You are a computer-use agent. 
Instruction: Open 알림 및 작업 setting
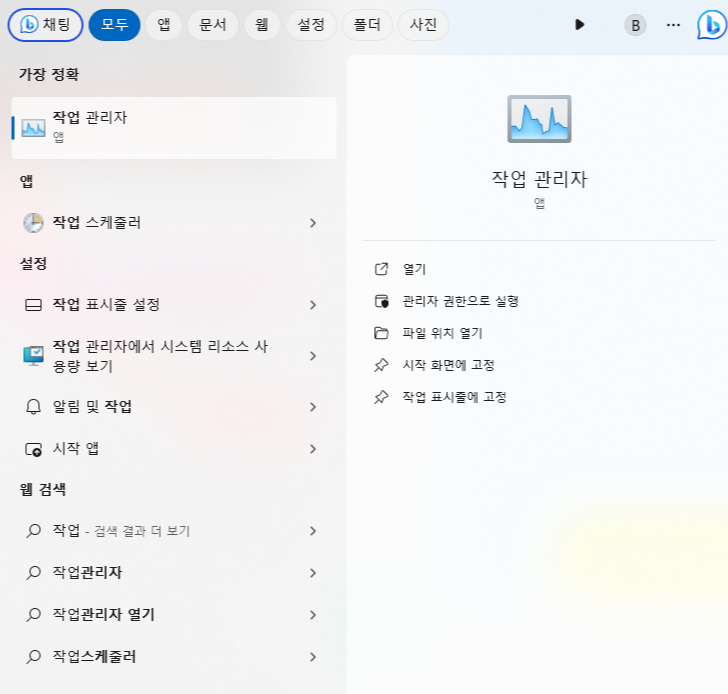[x=174, y=407]
